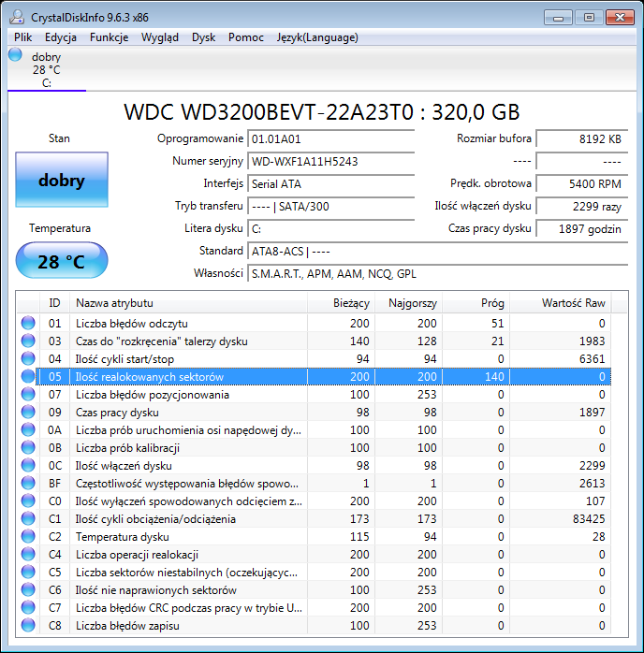Image resolution: width=644 pixels, height=653 pixels.
Task: Select the C: disk tab at top
Action: tap(47, 69)
